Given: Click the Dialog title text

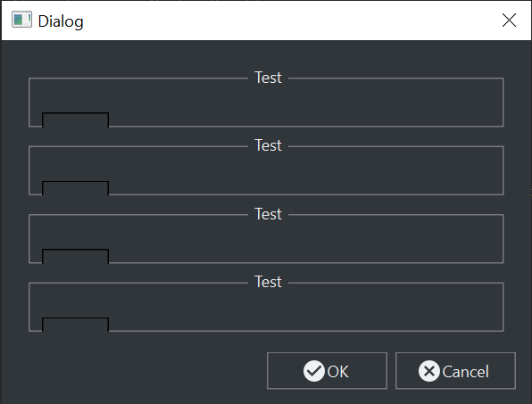Looking at the screenshot, I should [x=61, y=21].
